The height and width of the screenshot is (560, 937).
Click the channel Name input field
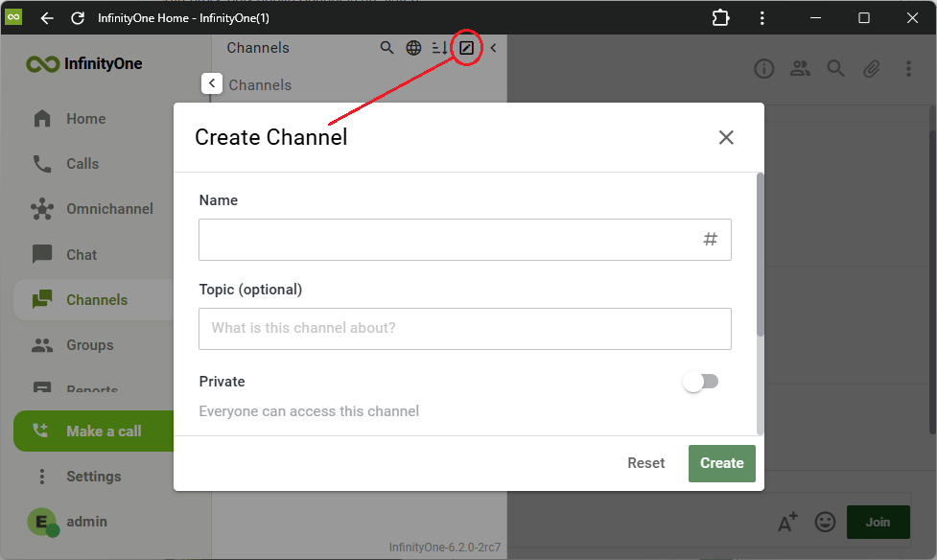click(x=465, y=240)
